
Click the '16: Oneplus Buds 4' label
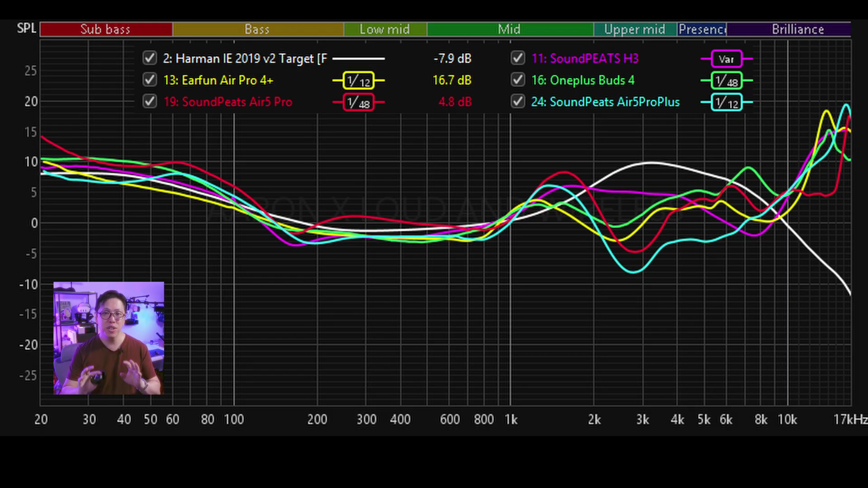tap(583, 81)
